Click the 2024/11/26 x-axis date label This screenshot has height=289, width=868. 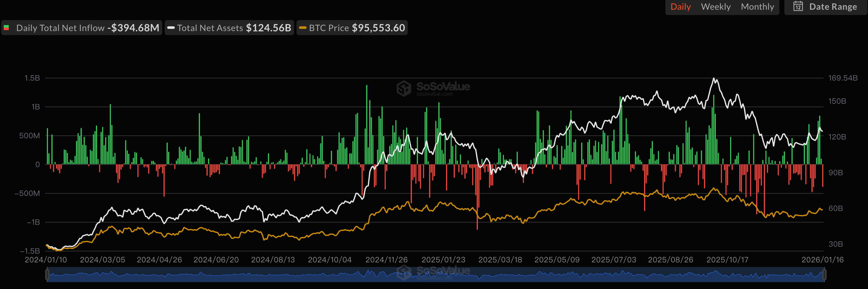click(x=386, y=260)
